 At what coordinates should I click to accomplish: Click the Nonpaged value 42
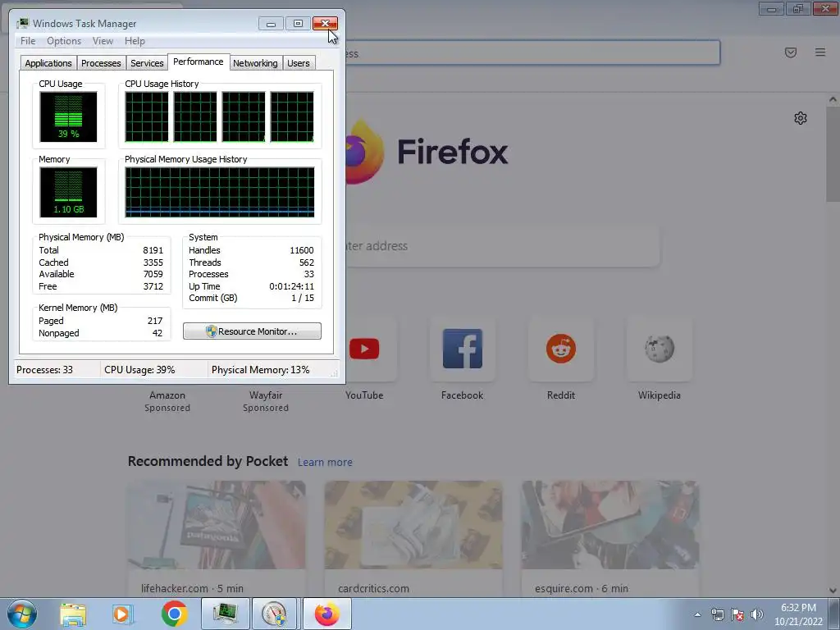coord(157,333)
